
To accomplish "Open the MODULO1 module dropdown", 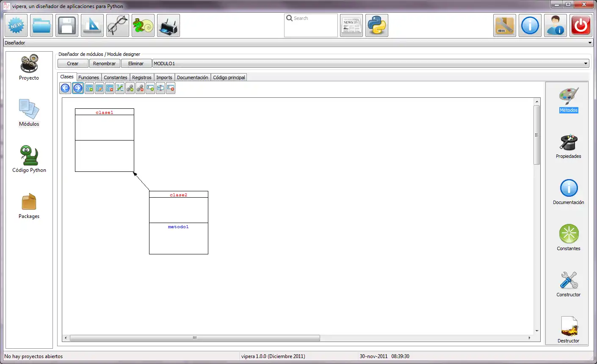I will (x=586, y=63).
